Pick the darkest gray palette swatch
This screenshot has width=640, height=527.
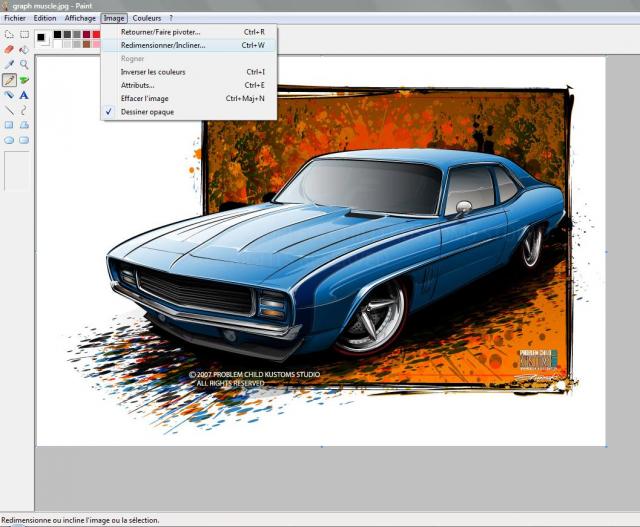67,34
